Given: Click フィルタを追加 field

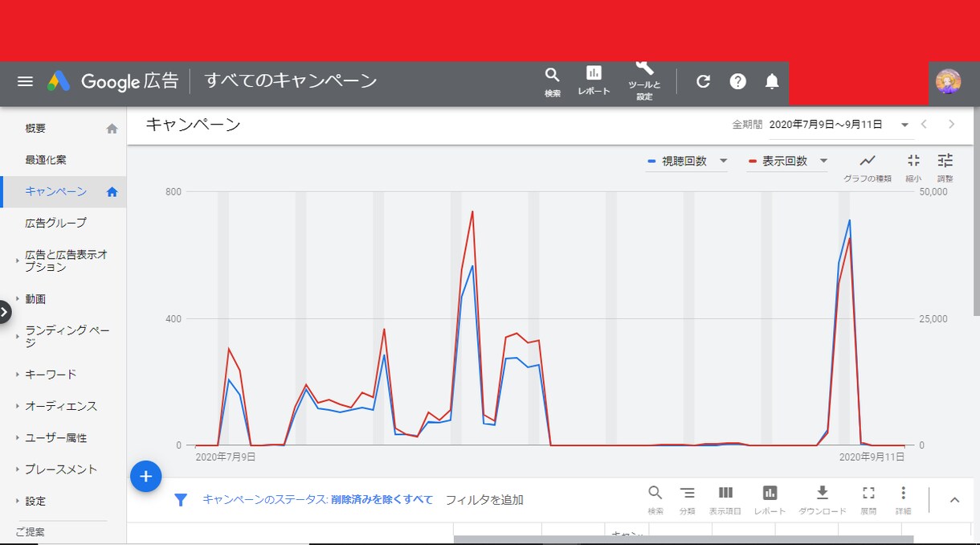Looking at the screenshot, I should (x=484, y=500).
